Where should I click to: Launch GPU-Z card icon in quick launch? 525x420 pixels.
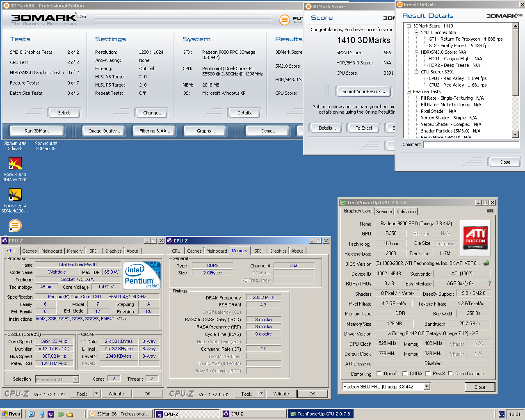click(x=60, y=414)
